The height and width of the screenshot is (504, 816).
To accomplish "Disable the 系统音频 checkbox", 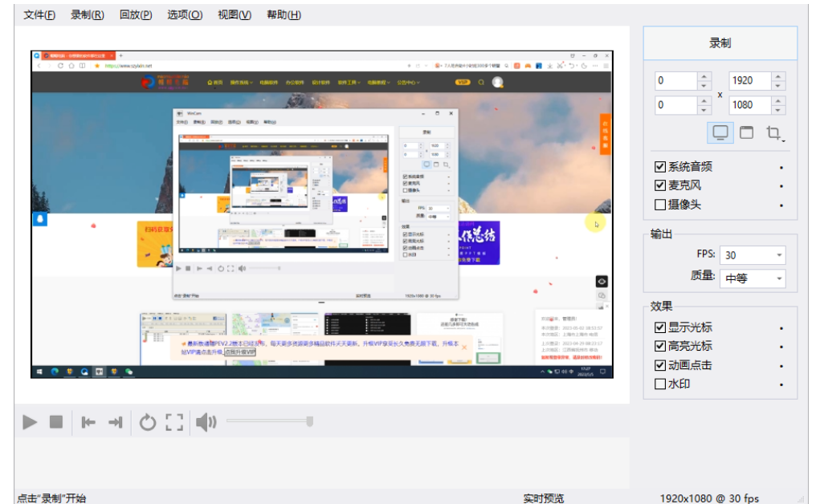I will (x=659, y=166).
